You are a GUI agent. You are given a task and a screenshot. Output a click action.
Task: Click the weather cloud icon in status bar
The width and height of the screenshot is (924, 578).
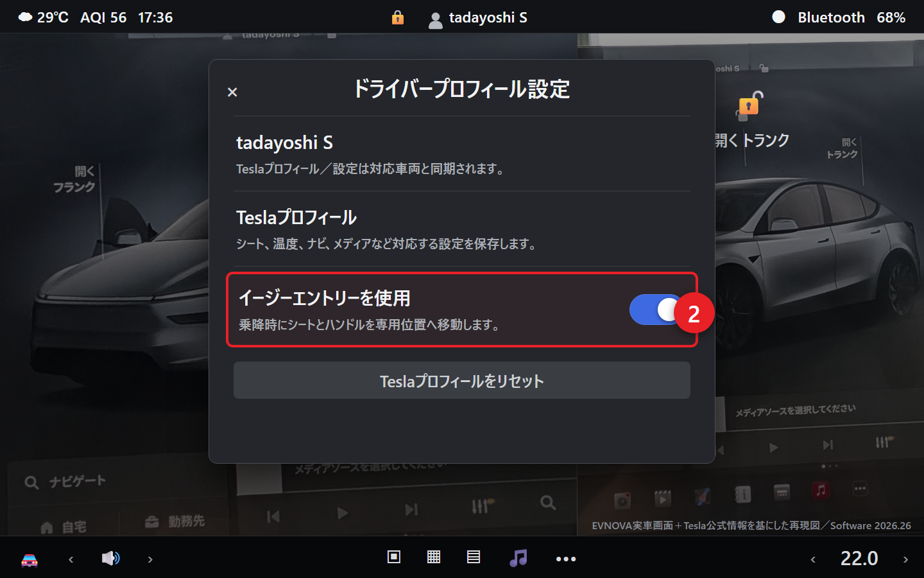pyautogui.click(x=25, y=17)
